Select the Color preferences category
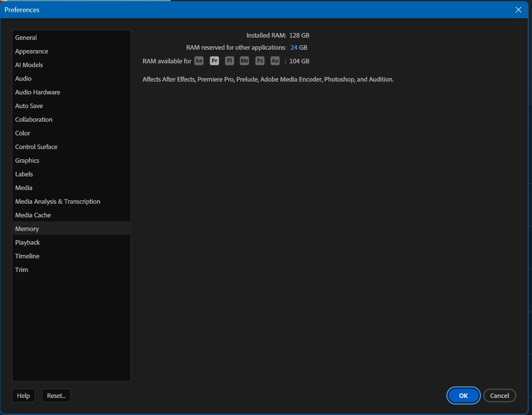The height and width of the screenshot is (415, 532). [x=71, y=133]
